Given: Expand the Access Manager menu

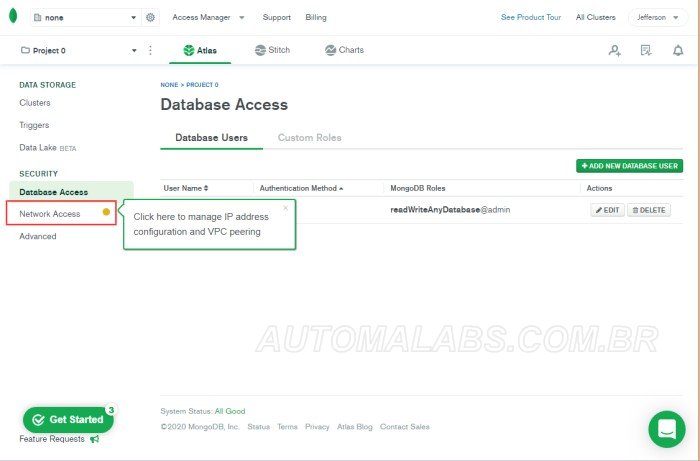Looking at the screenshot, I should (208, 17).
